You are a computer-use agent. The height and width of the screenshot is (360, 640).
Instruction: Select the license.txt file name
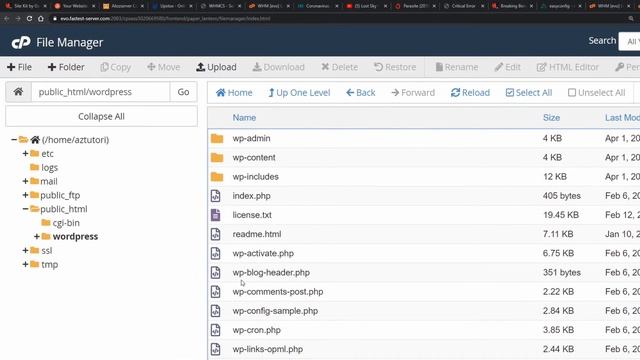pos(252,215)
